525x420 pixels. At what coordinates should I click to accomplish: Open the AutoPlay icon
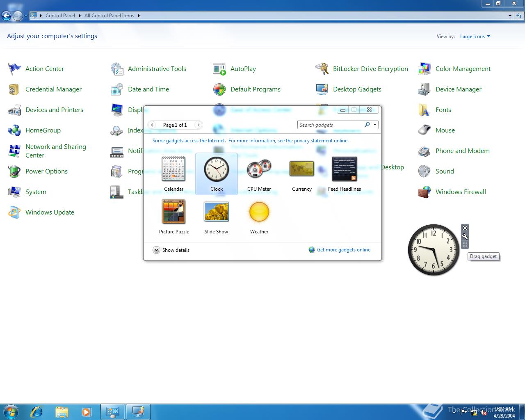click(x=219, y=69)
